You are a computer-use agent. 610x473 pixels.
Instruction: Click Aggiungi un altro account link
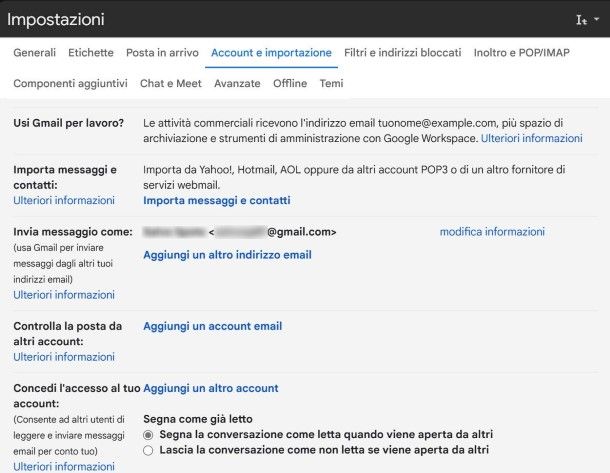[210, 388]
